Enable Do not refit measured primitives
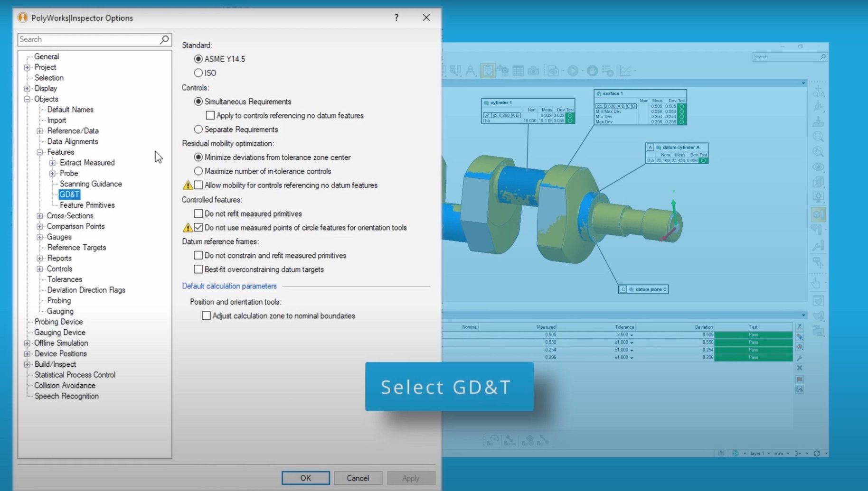 tap(198, 213)
